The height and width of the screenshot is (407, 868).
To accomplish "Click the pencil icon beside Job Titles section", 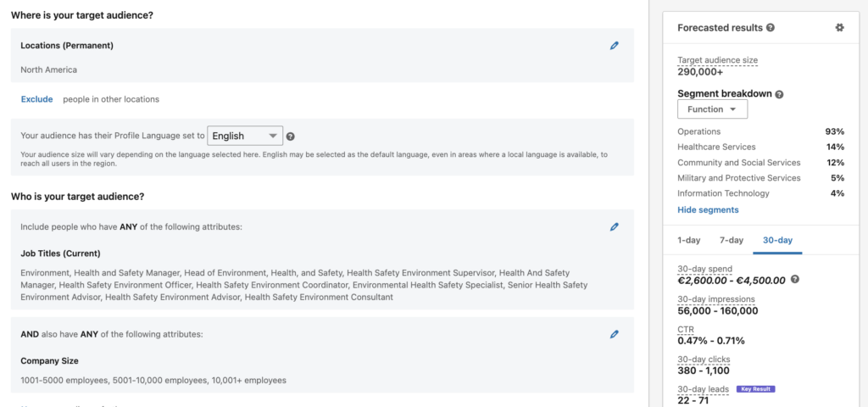I will click(x=615, y=227).
